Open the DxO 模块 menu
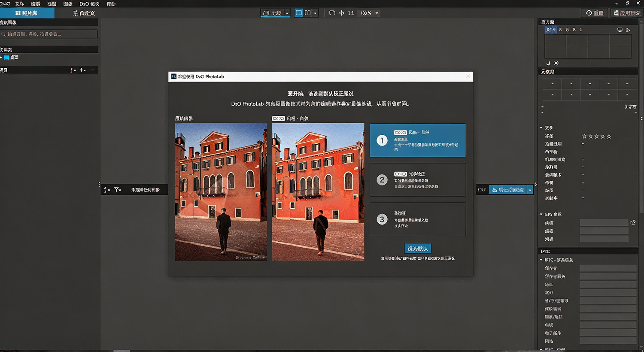644x352 pixels. point(89,4)
